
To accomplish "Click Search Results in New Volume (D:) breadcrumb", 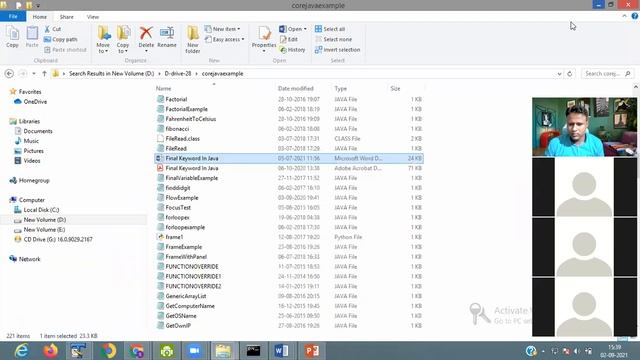I will click(x=111, y=73).
